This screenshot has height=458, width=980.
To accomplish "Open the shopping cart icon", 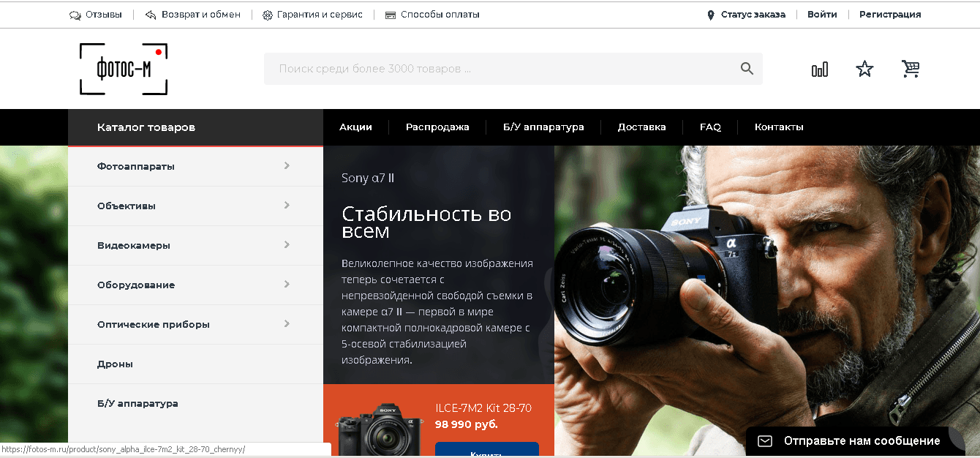I will [910, 68].
